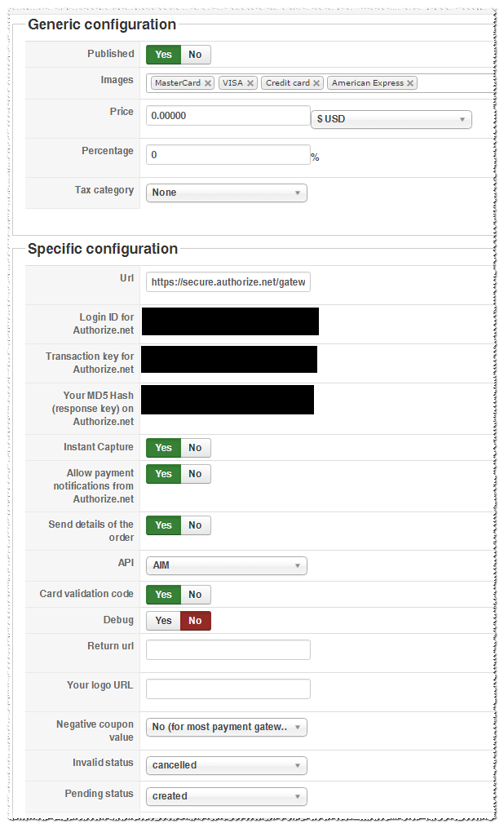Open the Pending status dropdown
Image resolution: width=504 pixels, height=828 pixels.
tap(226, 796)
